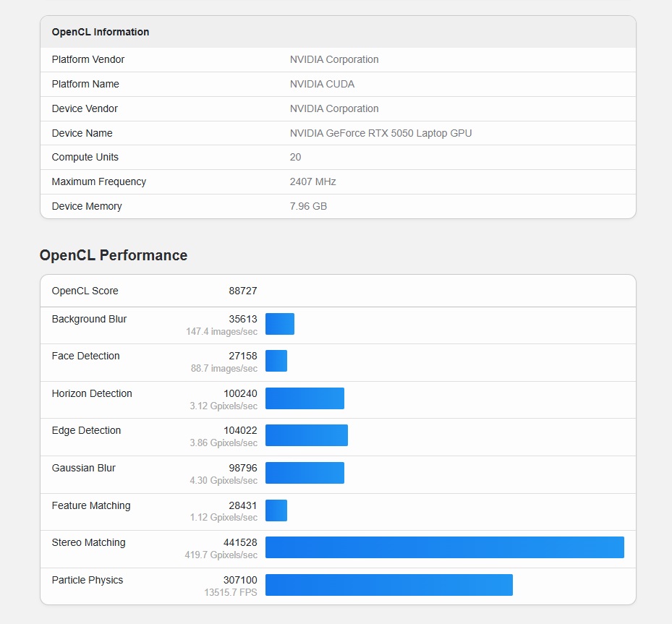Screen dimensions: 672x624
Task: Click the "OpenCL Performance" section heading
Action: 114,255
